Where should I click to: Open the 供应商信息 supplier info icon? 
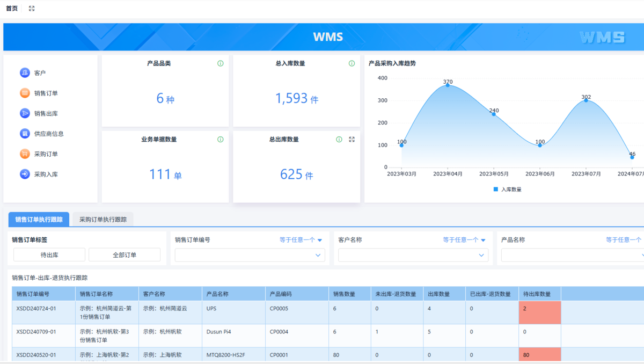25,134
